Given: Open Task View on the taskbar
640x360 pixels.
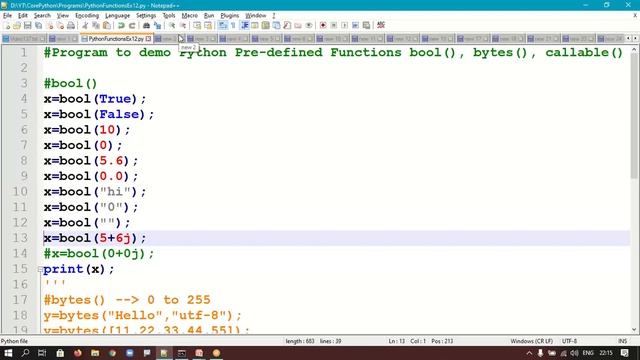Looking at the screenshot, I should pos(42,353).
